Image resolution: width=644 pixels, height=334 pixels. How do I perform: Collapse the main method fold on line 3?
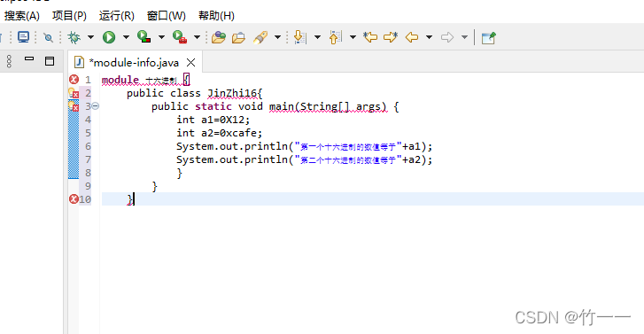(96, 106)
